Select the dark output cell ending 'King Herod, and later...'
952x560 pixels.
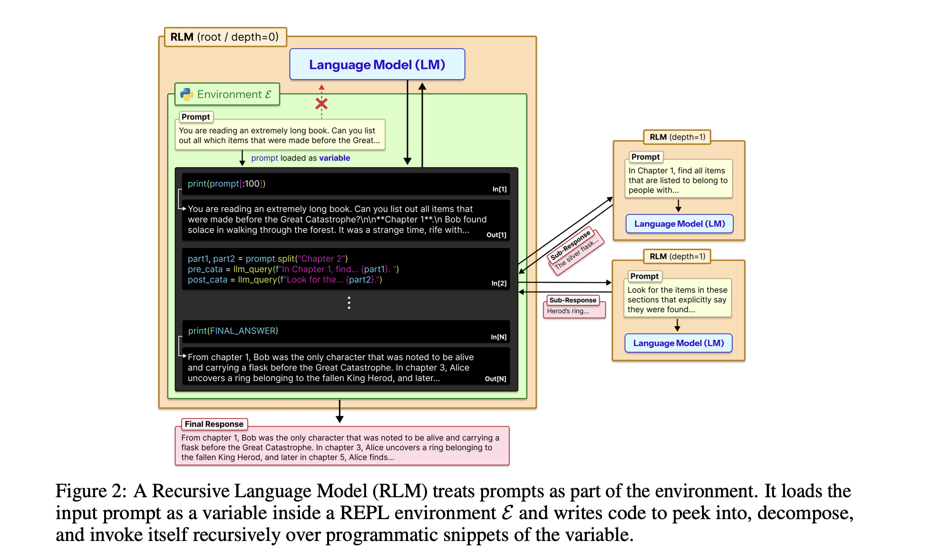coord(346,367)
